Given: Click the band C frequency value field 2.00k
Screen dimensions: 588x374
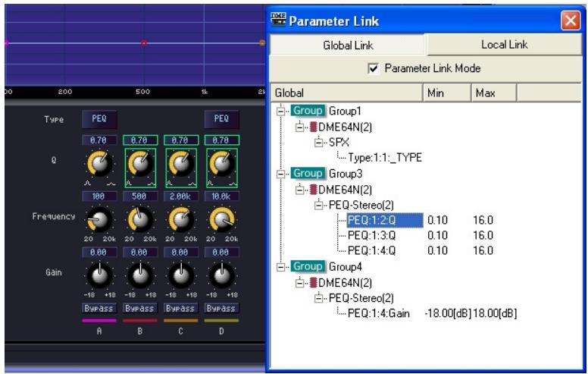Looking at the screenshot, I should pos(181,196).
